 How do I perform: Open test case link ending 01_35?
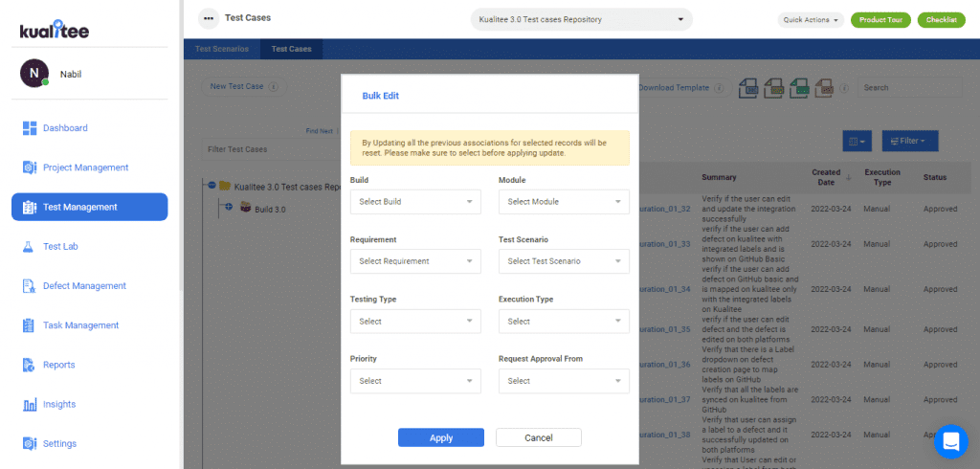666,329
